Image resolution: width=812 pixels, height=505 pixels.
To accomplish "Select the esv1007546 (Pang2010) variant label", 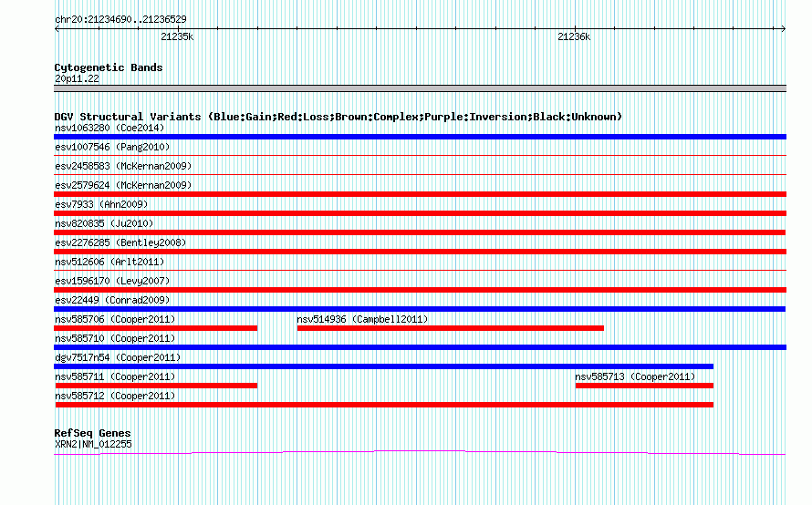I will (x=112, y=147).
